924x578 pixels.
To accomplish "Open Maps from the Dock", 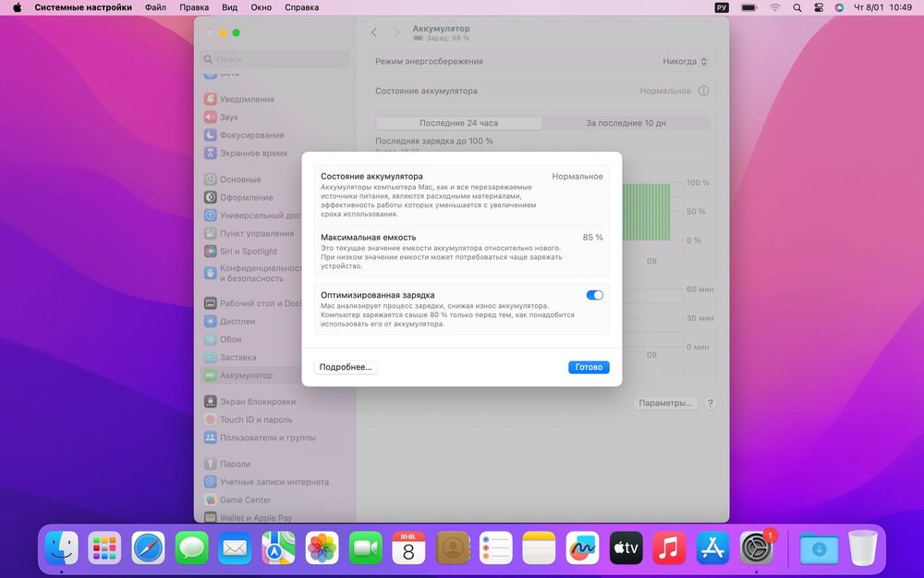I will click(x=278, y=547).
